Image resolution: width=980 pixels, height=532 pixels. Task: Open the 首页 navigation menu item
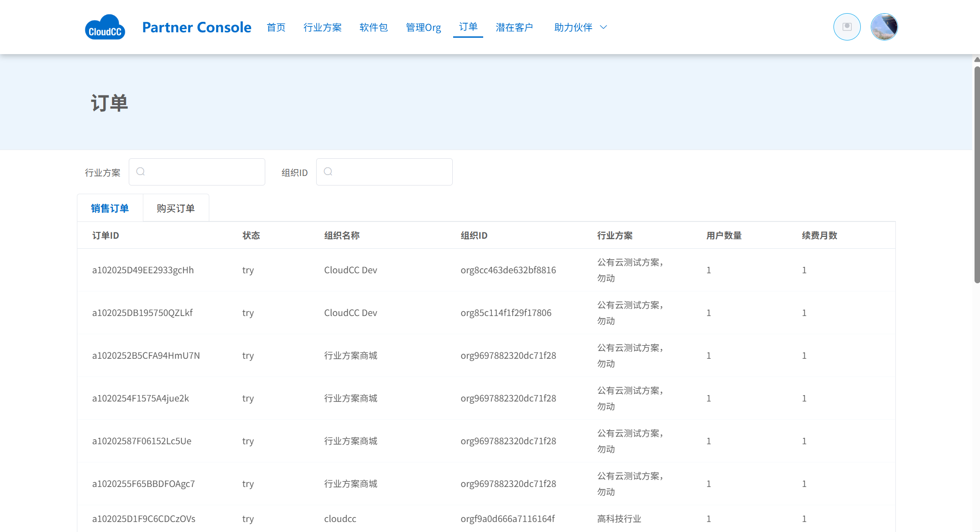(276, 27)
